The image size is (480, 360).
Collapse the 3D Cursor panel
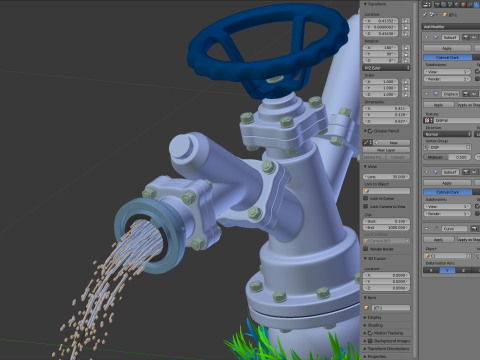365,258
